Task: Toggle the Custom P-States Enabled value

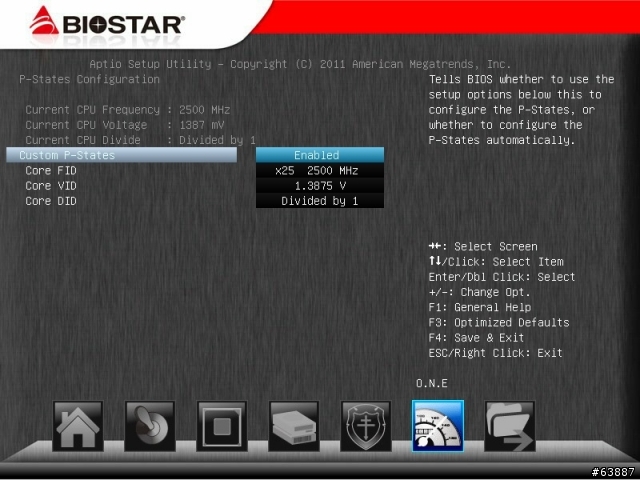Action: [x=320, y=155]
